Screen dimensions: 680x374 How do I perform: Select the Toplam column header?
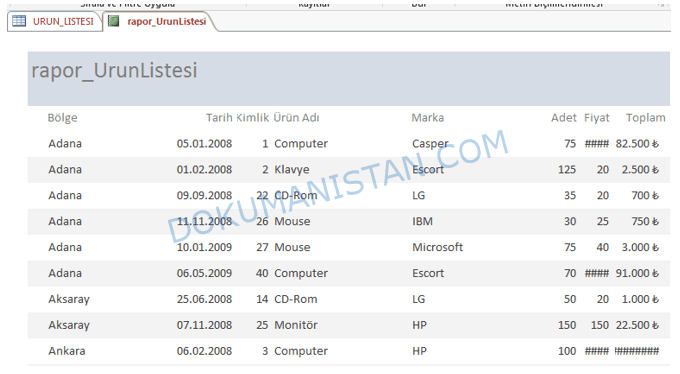coord(646,118)
